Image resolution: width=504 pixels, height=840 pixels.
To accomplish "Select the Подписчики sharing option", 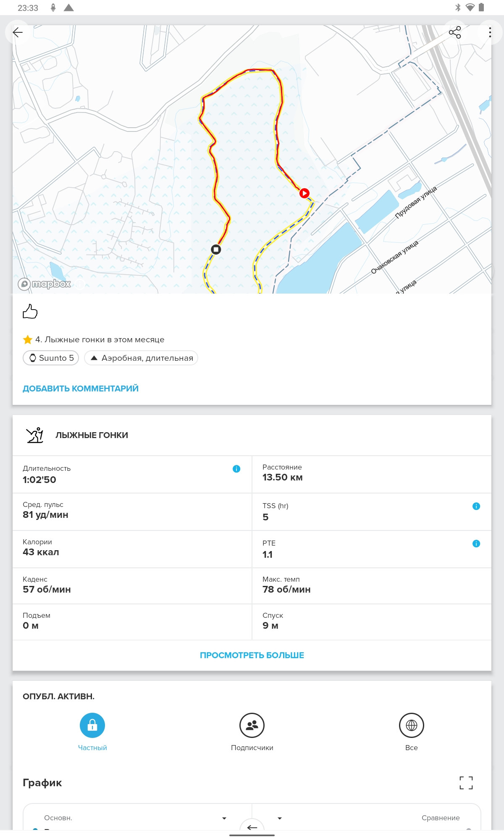I will (252, 732).
